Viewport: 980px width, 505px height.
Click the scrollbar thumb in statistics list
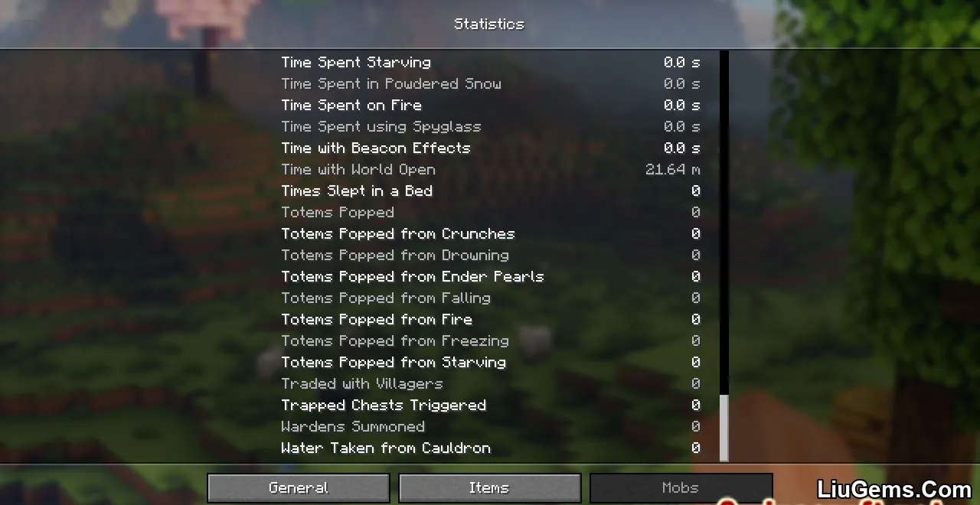point(724,428)
